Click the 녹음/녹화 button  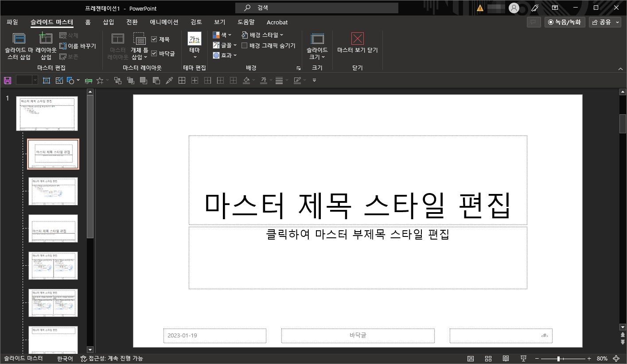[565, 22]
